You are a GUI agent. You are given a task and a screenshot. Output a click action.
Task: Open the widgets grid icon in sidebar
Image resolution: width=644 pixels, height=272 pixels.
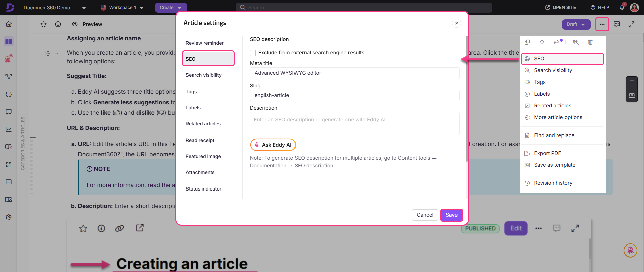(9, 164)
